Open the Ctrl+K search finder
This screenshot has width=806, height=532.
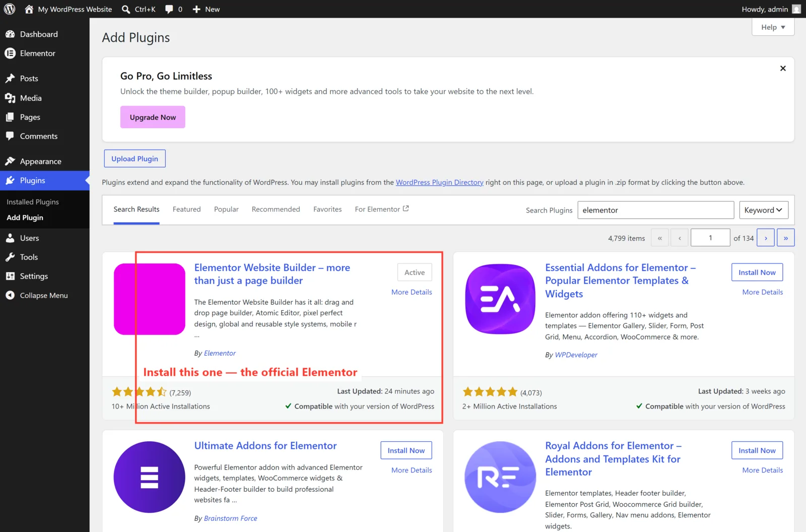139,9
